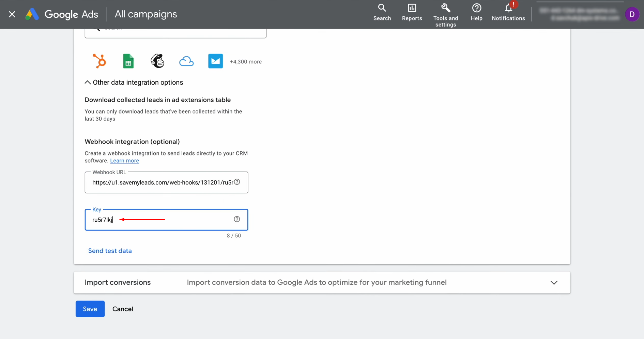This screenshot has width=644, height=339.
Task: Close the campaign editor with the X icon
Action: [x=12, y=14]
